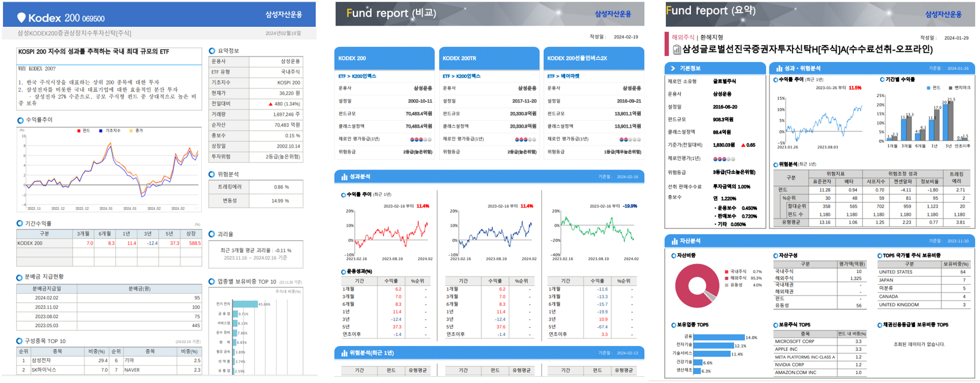The width and height of the screenshot is (980, 383).
Task: Click the bullet icon beside 보유주식 TOP5
Action: coord(776,325)
